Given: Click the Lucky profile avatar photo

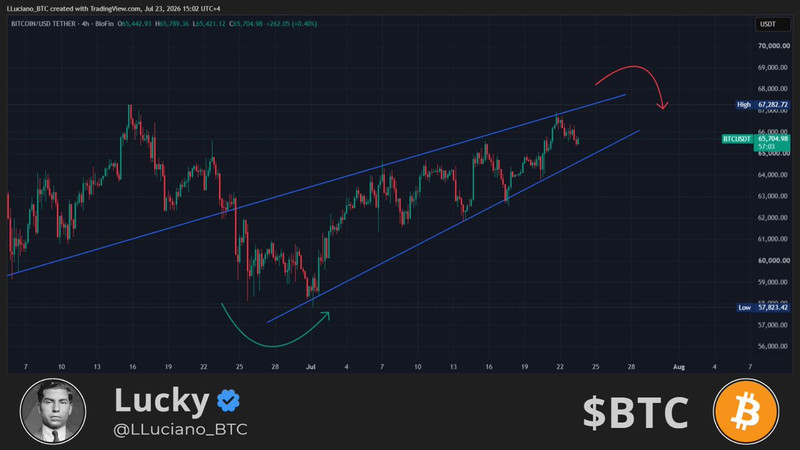Looking at the screenshot, I should click(53, 411).
